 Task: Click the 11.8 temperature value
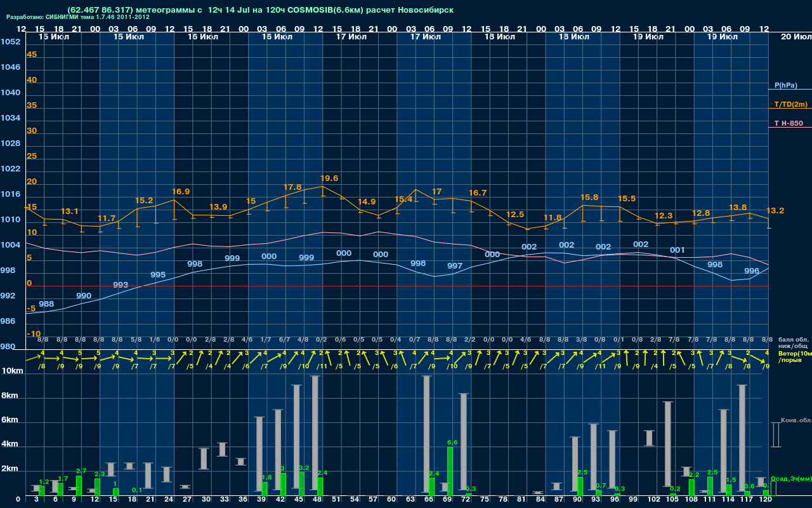click(x=553, y=218)
